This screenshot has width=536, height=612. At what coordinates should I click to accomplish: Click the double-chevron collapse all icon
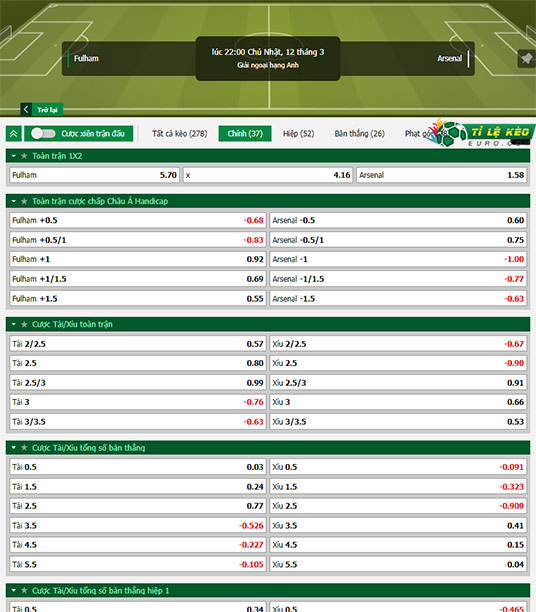(14, 133)
